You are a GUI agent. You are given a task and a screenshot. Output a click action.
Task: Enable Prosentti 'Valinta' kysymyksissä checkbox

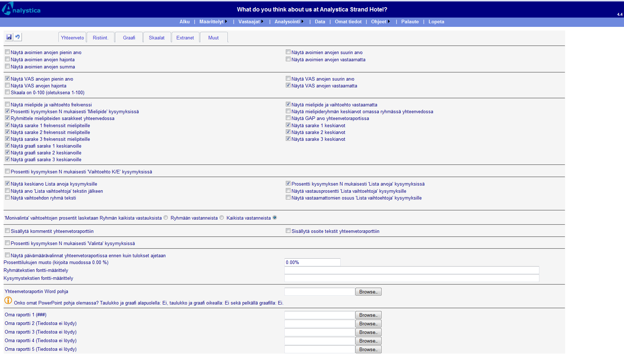tap(7, 243)
